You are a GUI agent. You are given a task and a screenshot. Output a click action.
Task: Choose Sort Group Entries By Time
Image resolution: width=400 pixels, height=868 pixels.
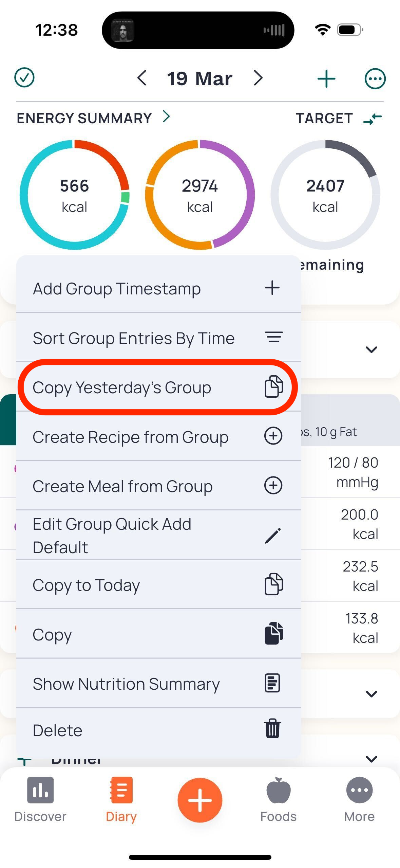point(158,338)
